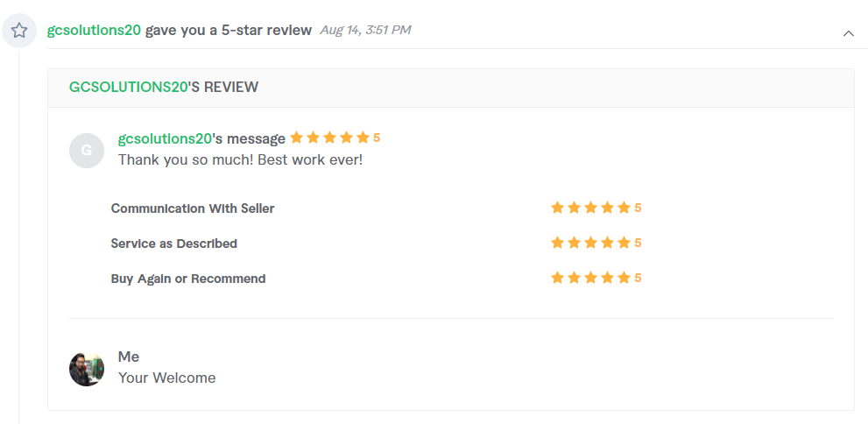The height and width of the screenshot is (424, 868).
Task: Click the gray G avatar circle
Action: point(87,151)
